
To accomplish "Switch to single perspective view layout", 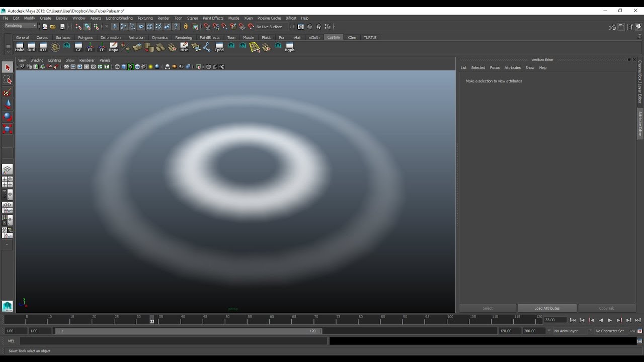I will (8, 169).
